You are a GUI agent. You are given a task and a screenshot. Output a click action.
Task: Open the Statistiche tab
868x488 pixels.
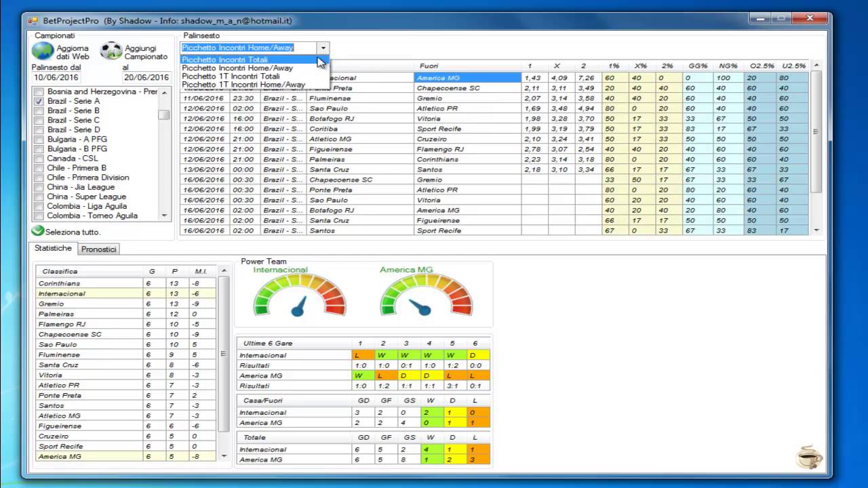point(54,249)
